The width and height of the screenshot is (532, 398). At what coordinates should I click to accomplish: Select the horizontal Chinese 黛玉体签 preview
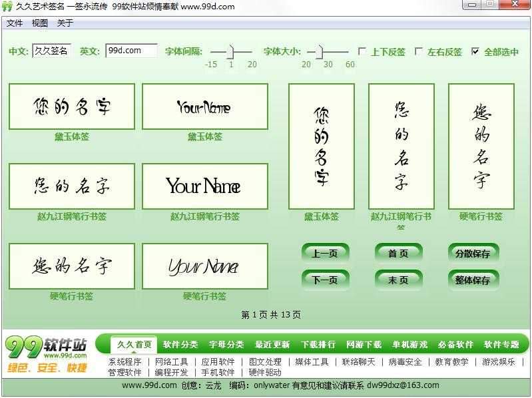coord(72,106)
